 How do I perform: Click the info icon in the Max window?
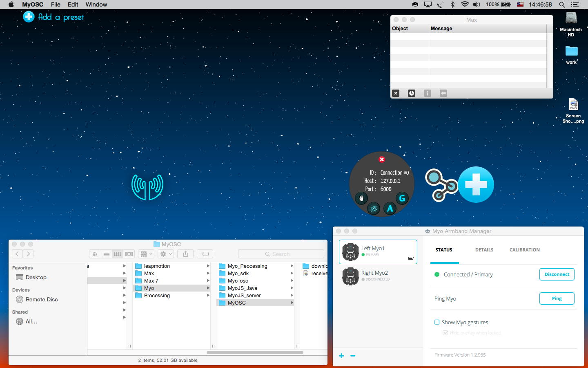(x=428, y=93)
